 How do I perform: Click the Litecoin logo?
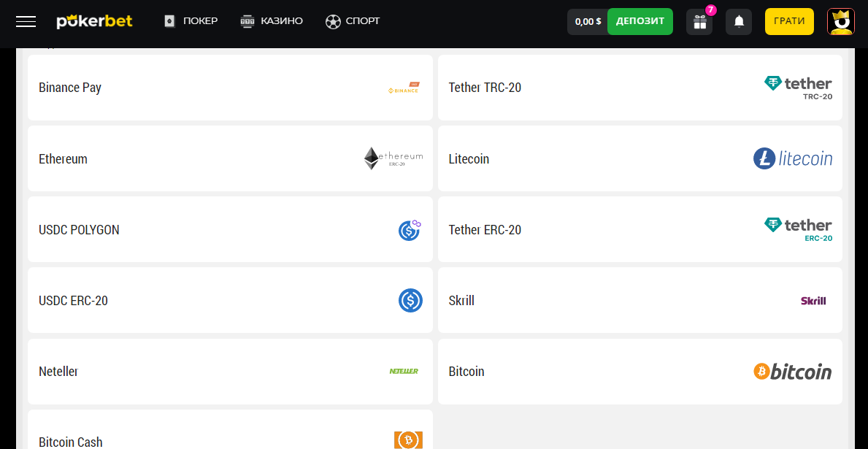click(x=793, y=158)
